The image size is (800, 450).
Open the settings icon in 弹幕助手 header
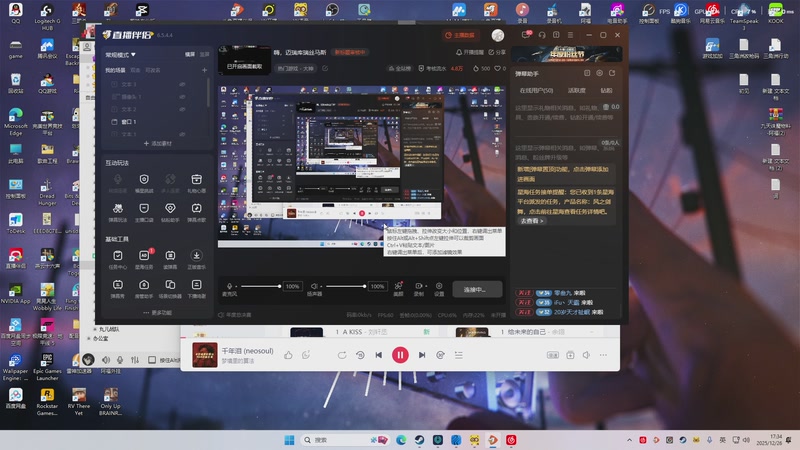[599, 73]
